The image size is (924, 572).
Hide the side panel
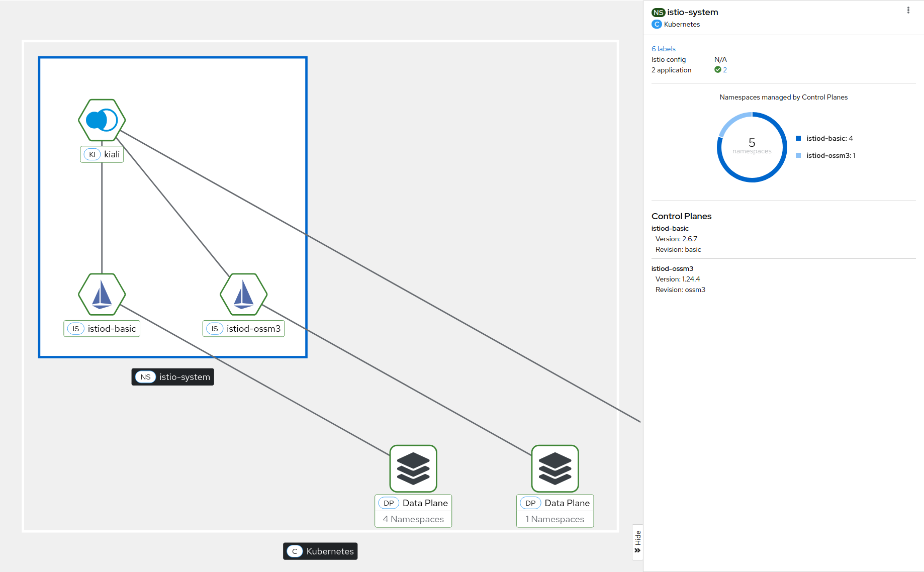[x=637, y=542]
